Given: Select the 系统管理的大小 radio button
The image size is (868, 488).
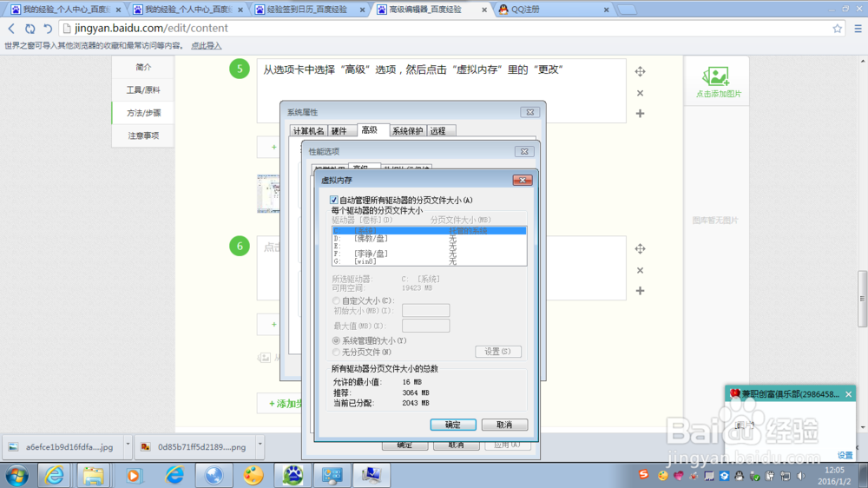Looking at the screenshot, I should [336, 340].
